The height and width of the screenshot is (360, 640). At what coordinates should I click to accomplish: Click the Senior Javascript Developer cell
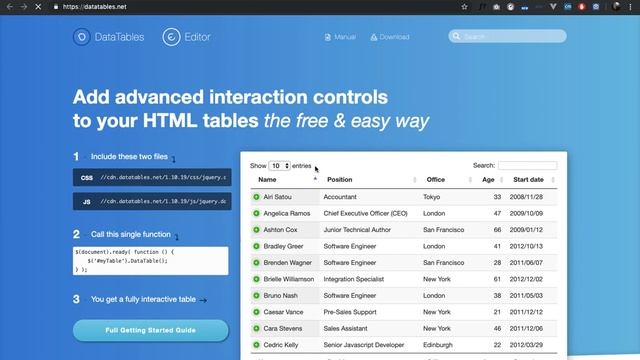tap(364, 345)
